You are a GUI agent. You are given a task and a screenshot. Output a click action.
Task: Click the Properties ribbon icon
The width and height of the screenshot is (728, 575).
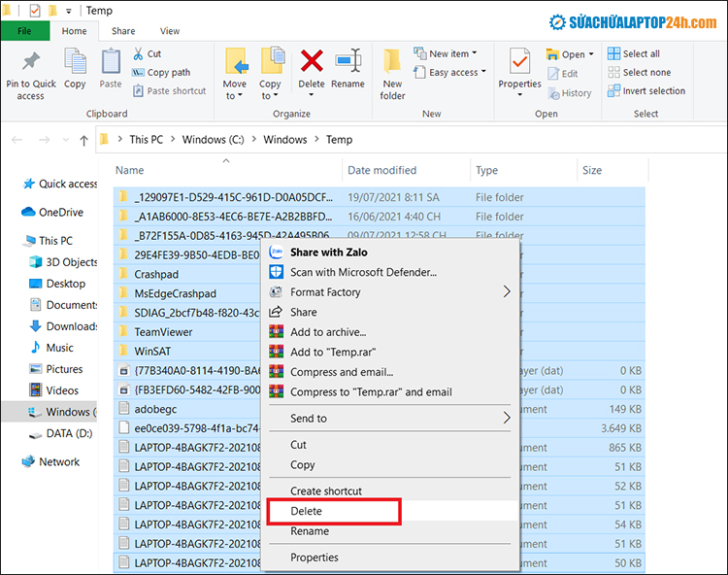click(519, 61)
